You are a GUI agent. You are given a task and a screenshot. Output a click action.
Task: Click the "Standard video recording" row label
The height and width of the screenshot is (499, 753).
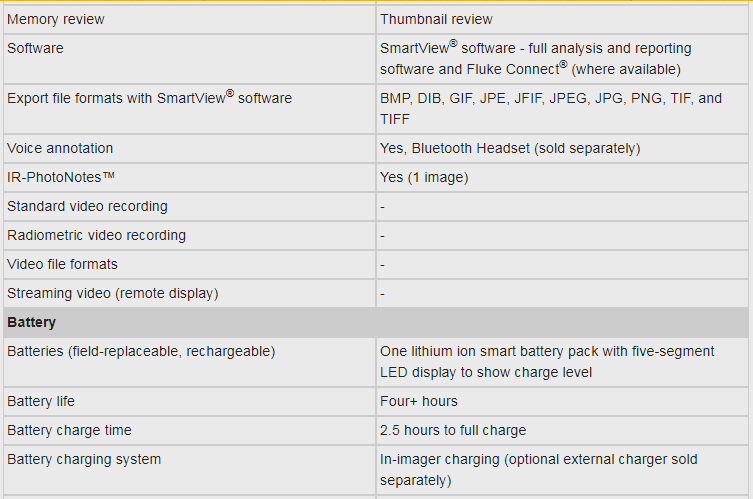[x=87, y=206]
